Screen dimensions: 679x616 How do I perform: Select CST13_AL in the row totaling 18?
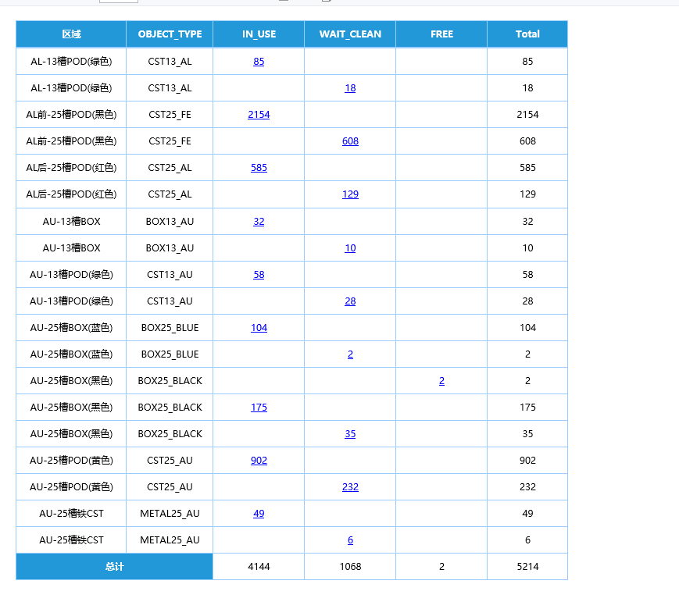(170, 88)
